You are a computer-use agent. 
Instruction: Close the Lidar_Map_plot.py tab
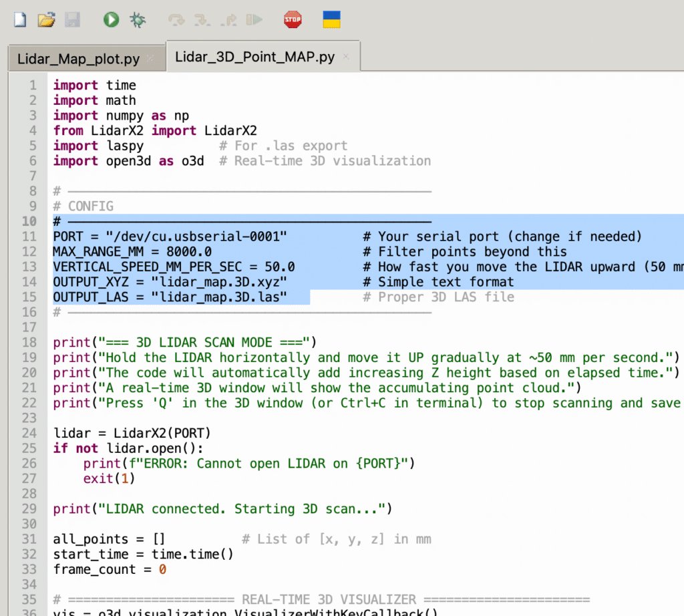point(150,58)
